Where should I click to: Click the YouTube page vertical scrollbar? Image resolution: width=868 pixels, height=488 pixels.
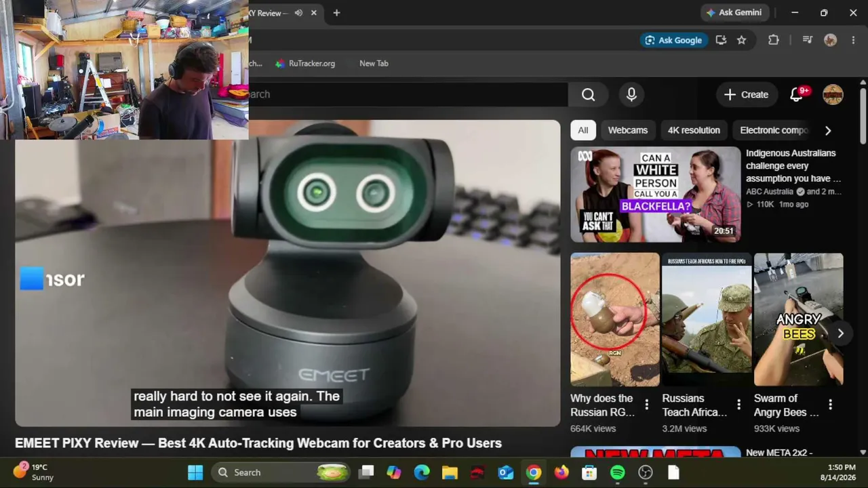863,115
